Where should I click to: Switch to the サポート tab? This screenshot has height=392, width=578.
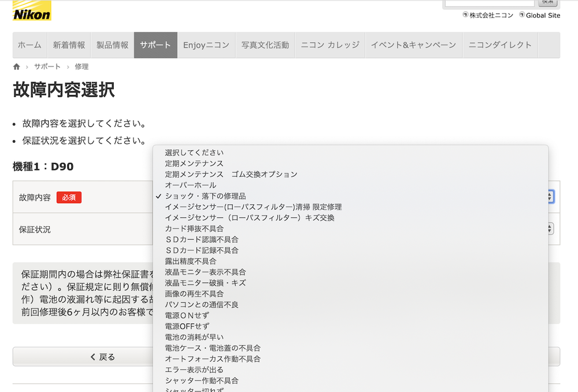[155, 45]
